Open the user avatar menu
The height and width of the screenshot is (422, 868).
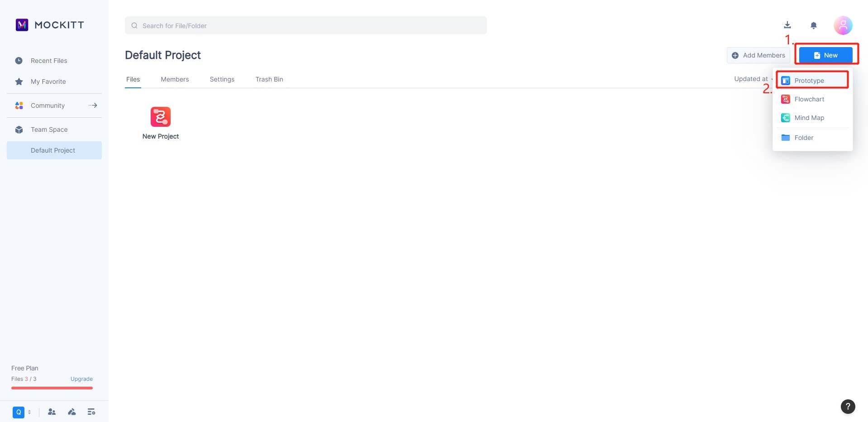click(x=843, y=25)
